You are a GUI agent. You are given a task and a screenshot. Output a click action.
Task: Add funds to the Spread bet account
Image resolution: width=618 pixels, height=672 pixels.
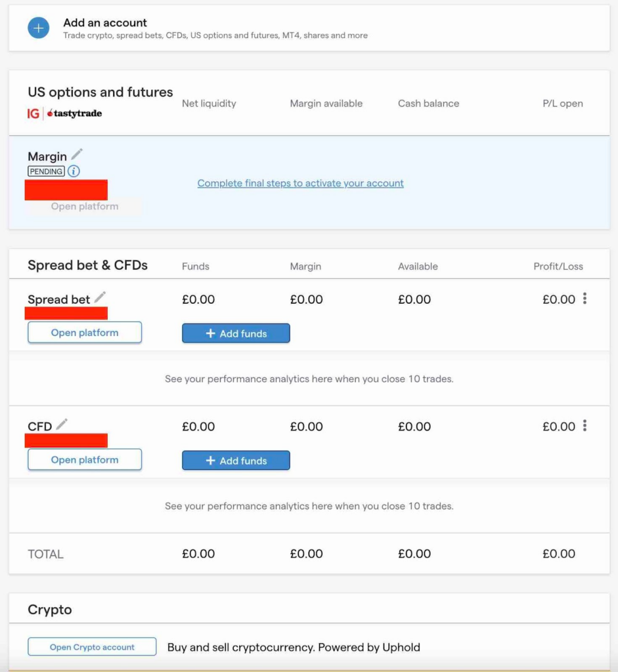(x=236, y=333)
